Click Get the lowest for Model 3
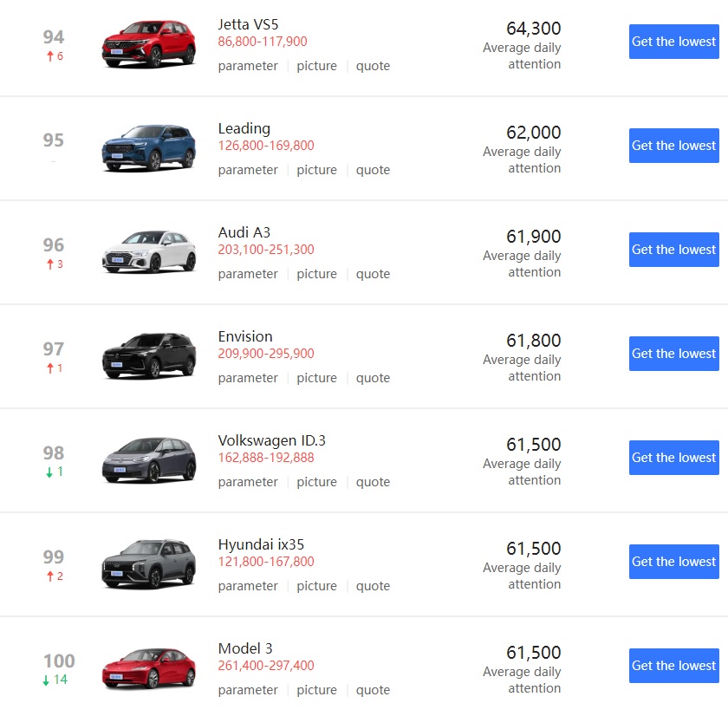Image resolution: width=728 pixels, height=716 pixels. click(x=673, y=665)
